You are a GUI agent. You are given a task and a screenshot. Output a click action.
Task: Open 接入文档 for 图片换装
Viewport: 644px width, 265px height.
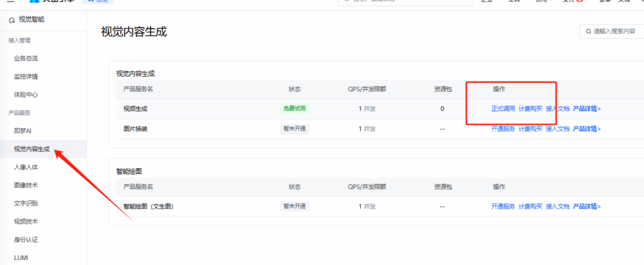click(x=558, y=129)
